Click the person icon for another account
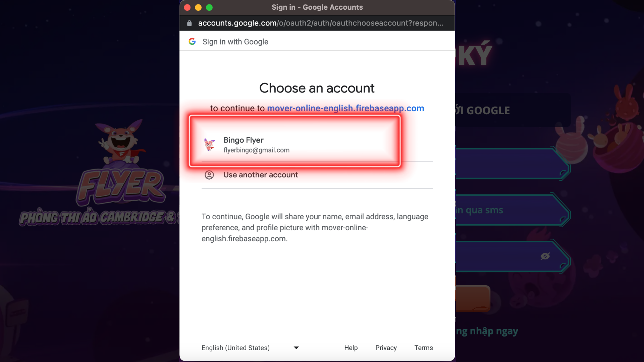 209,175
